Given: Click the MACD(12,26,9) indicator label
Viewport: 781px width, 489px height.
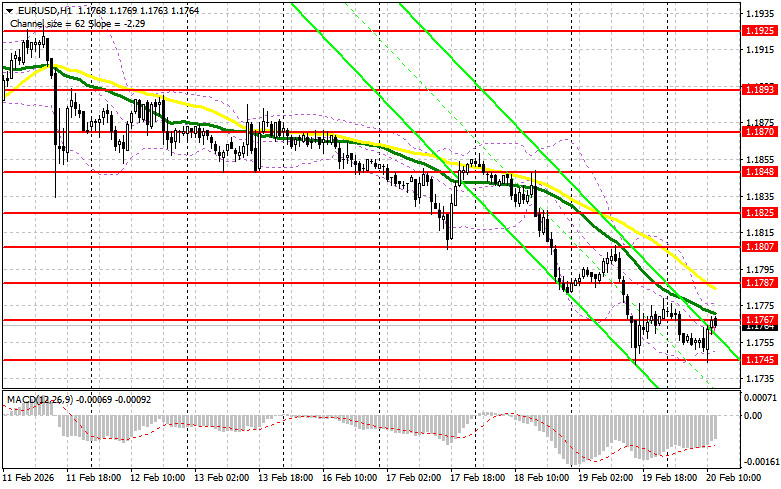Looking at the screenshot, I should click(x=39, y=400).
